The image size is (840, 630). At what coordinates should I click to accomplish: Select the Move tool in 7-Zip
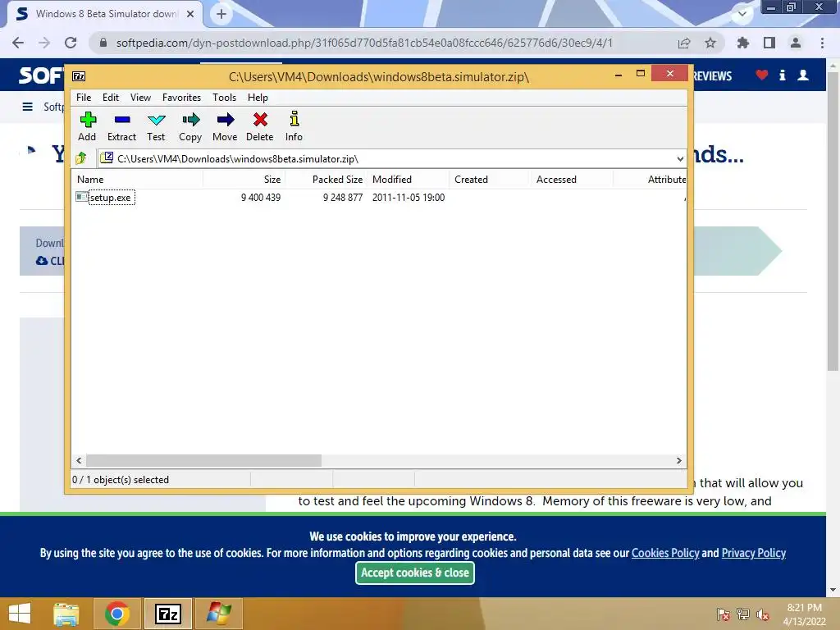click(226, 120)
